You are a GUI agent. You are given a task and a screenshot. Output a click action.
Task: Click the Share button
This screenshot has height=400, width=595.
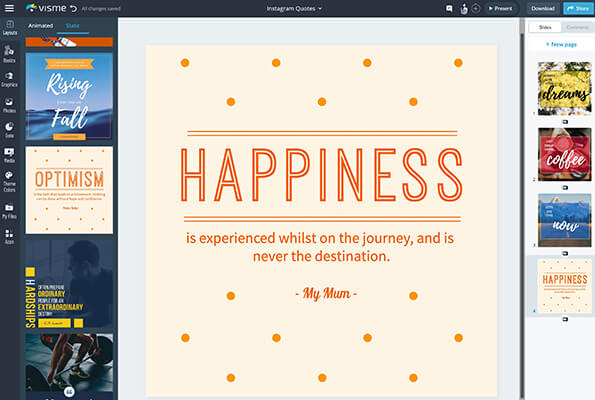(578, 8)
